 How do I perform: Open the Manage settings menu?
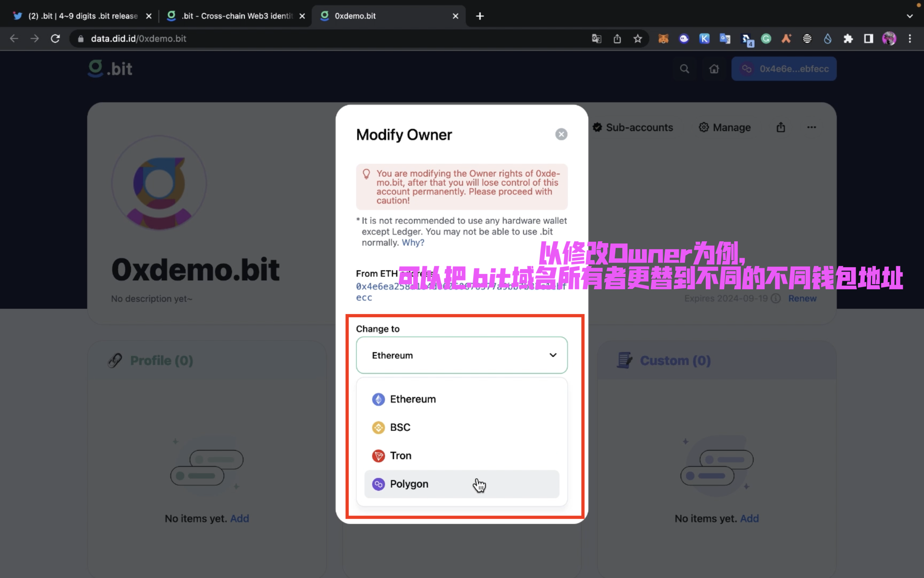pos(724,127)
